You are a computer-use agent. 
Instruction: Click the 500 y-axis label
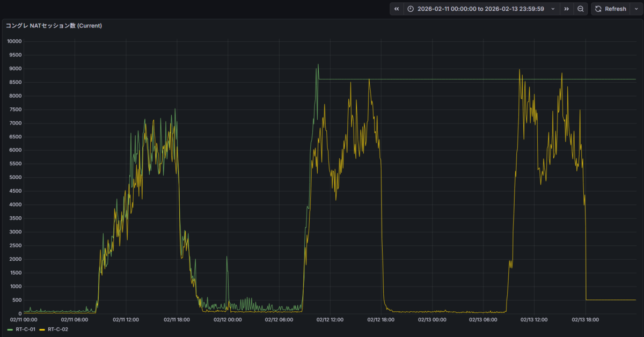[17, 300]
